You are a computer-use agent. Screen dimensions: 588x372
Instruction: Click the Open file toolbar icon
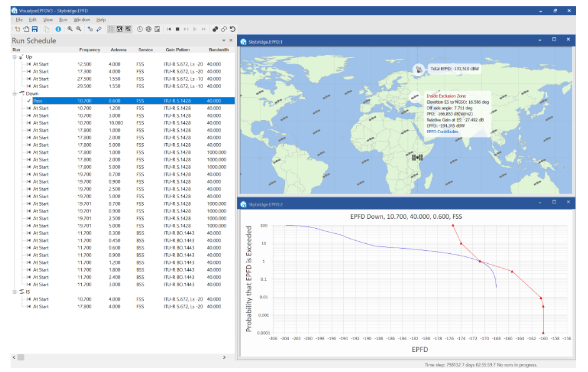coord(26,29)
